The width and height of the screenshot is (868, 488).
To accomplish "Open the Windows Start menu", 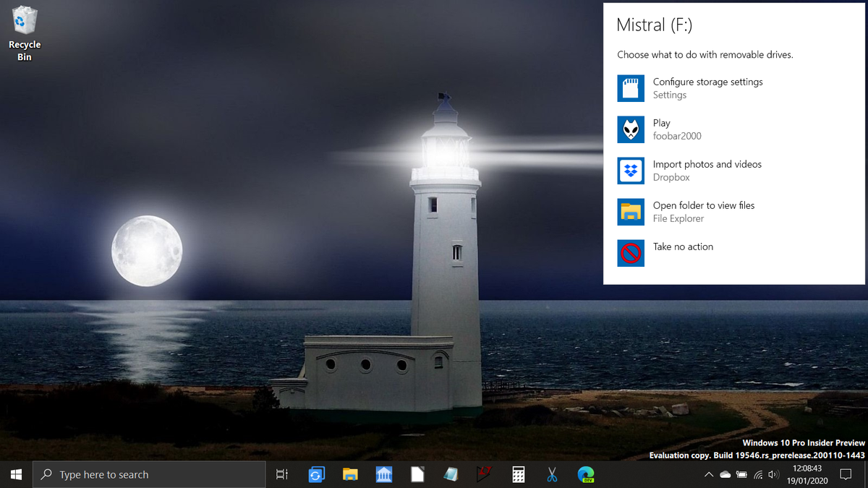I will 16,474.
